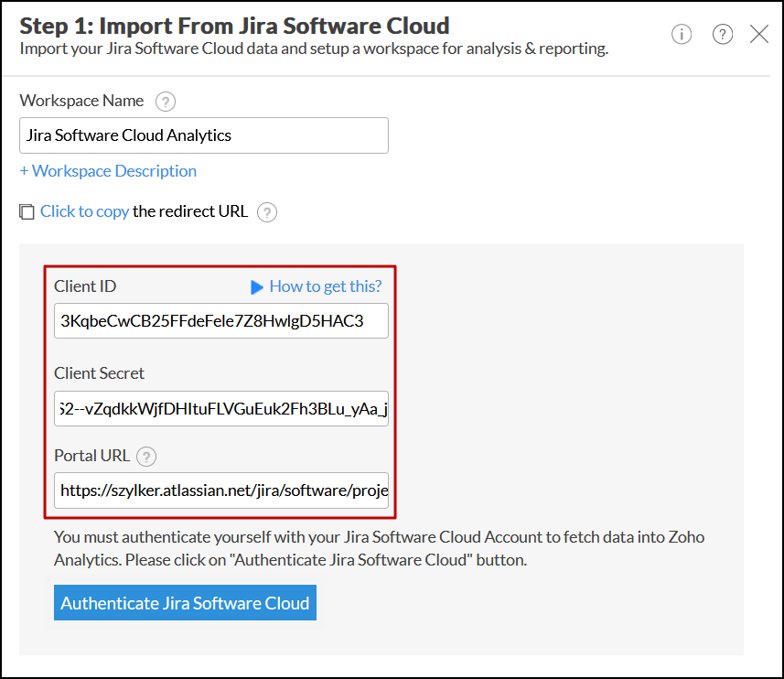
Task: Click the copy redirect URL icon
Action: tap(27, 211)
